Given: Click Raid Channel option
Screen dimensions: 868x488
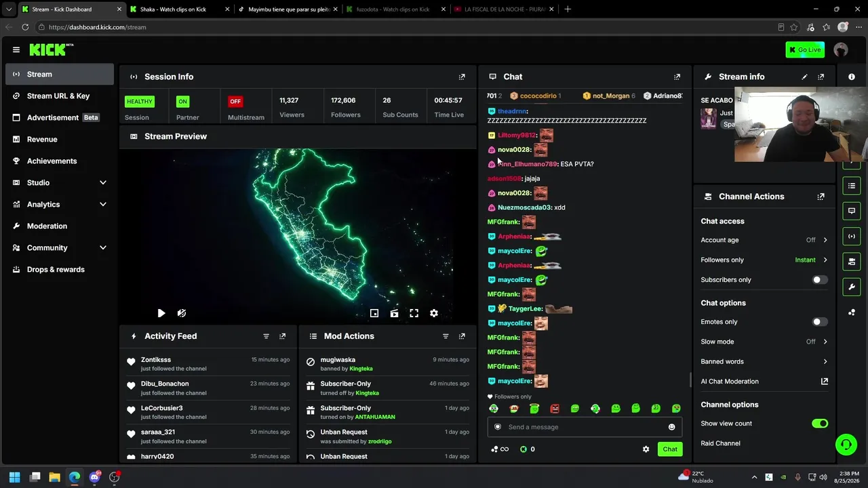Looking at the screenshot, I should coord(720,443).
